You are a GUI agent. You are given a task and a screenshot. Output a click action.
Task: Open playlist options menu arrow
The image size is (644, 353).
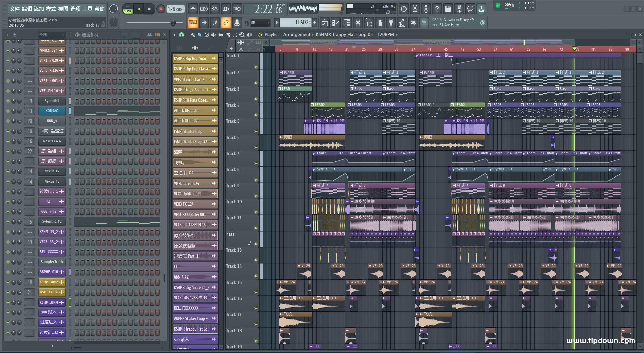tap(174, 35)
